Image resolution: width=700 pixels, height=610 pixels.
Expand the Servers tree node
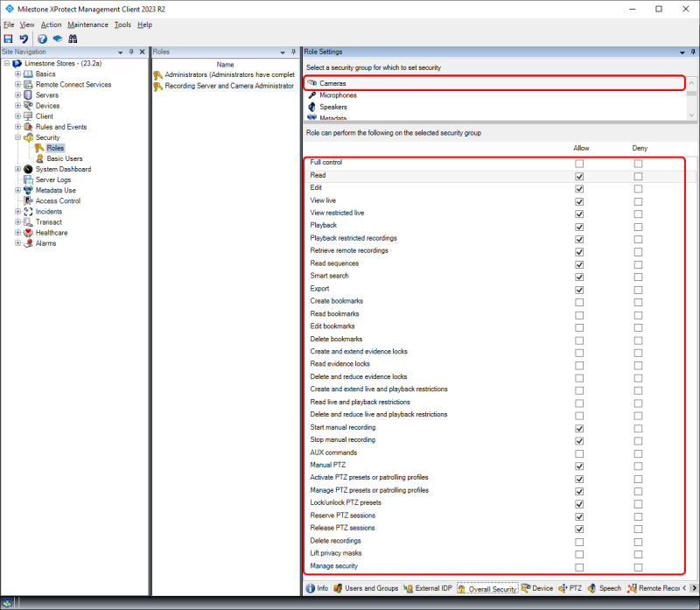(x=17, y=95)
